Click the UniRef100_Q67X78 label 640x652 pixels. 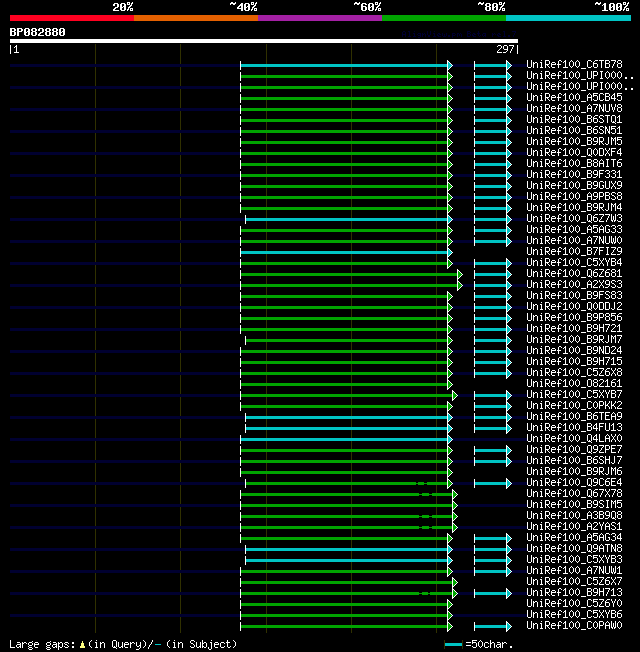click(x=574, y=494)
